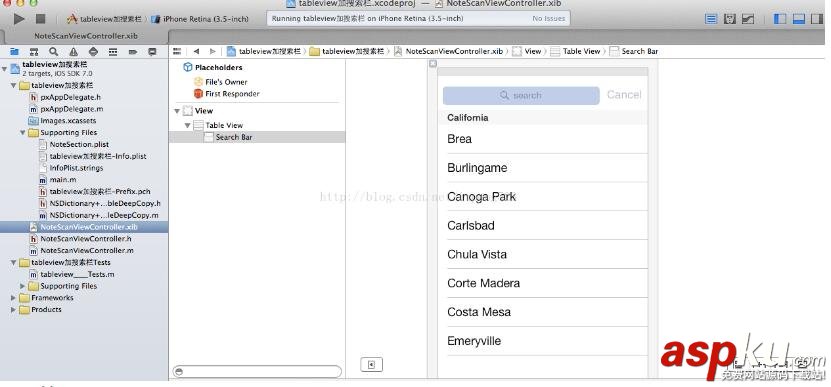Click the outline filter field at the bottom
Image resolution: width=831 pixels, height=387 pixels.
[x=257, y=372]
